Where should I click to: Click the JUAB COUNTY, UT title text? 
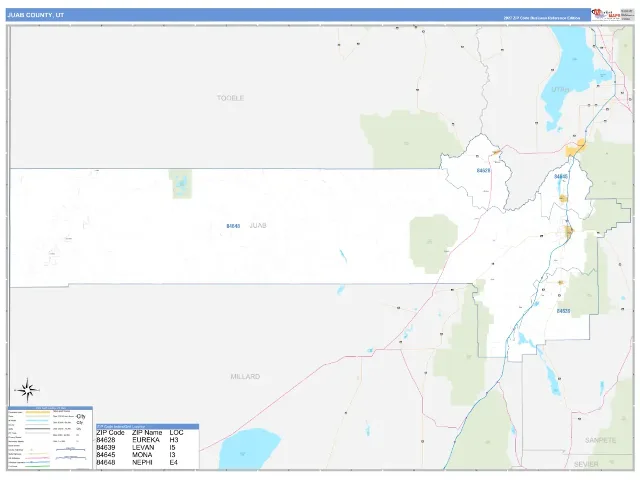click(36, 15)
